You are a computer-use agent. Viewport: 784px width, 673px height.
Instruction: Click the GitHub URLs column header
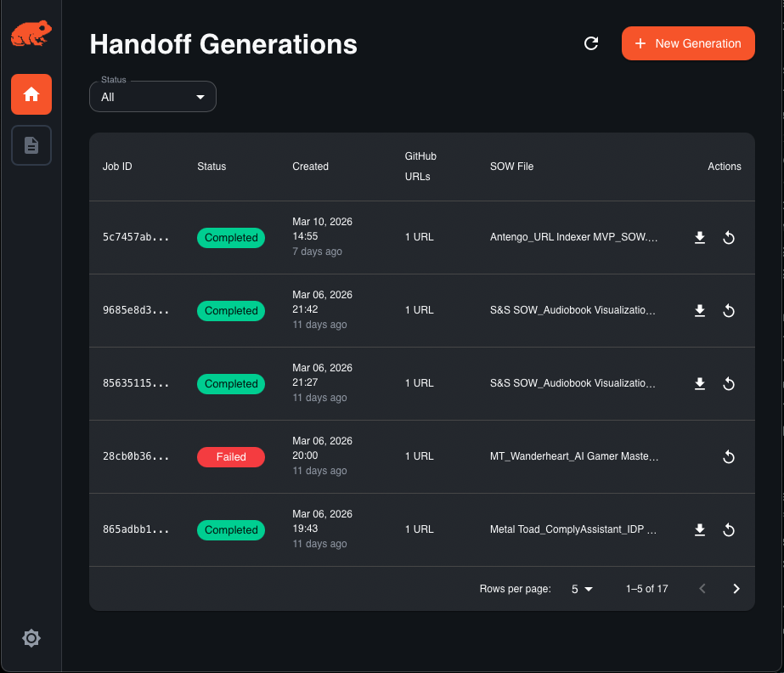point(420,167)
